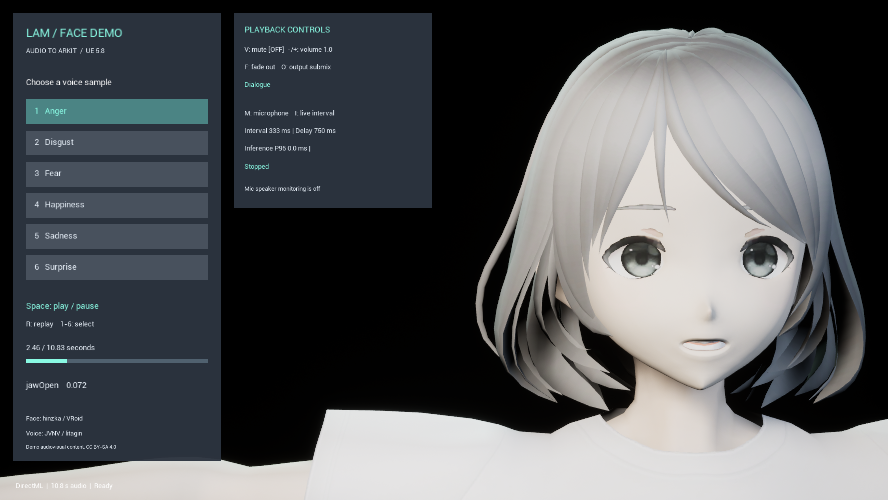Click the 'Choose a voice sample' label
This screenshot has height=500, width=888.
click(x=69, y=82)
